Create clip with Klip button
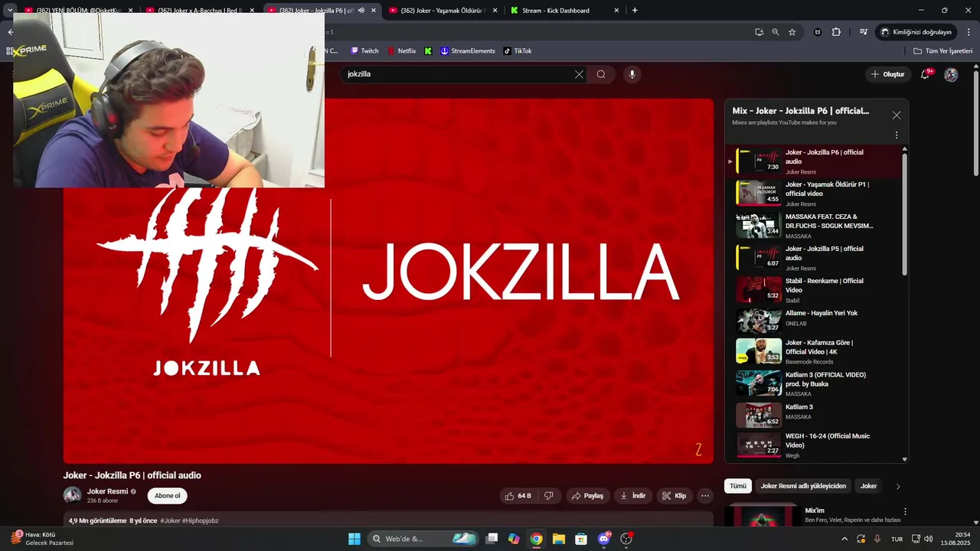 tap(675, 496)
